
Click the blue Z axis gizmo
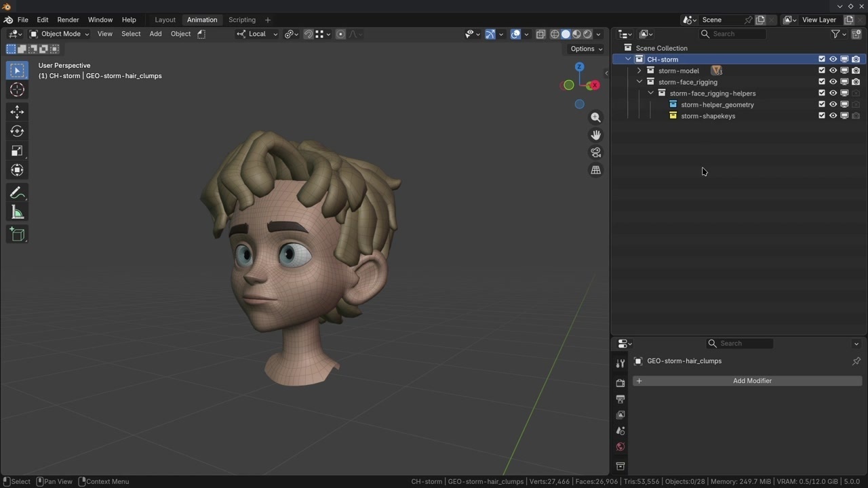(x=579, y=66)
